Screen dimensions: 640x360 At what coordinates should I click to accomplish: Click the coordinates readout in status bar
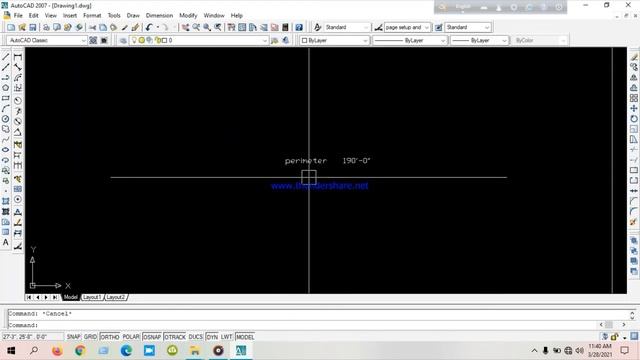(x=33, y=337)
